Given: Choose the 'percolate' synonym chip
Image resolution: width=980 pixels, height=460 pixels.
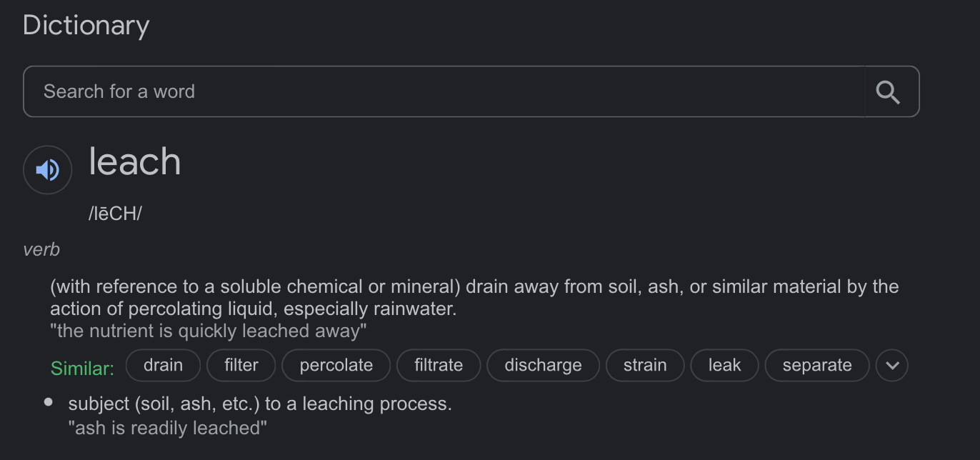Looking at the screenshot, I should coord(336,366).
